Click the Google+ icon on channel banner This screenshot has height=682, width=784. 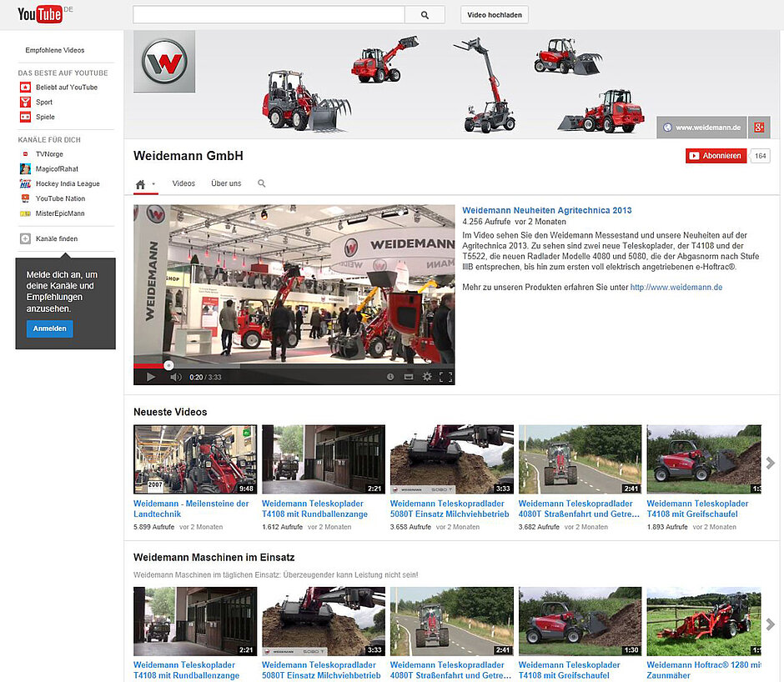point(759,128)
